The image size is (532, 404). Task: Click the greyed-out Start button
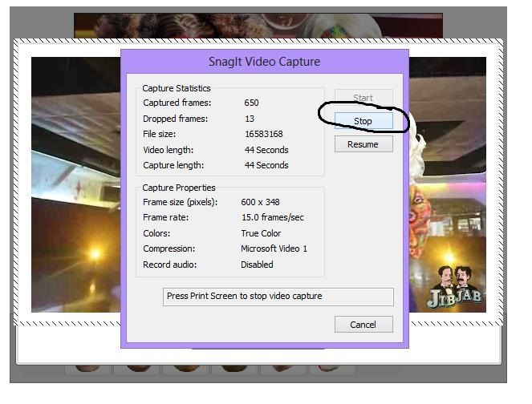363,98
